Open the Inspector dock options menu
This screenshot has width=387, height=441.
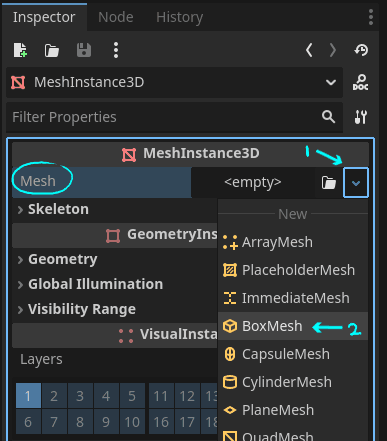click(x=371, y=17)
